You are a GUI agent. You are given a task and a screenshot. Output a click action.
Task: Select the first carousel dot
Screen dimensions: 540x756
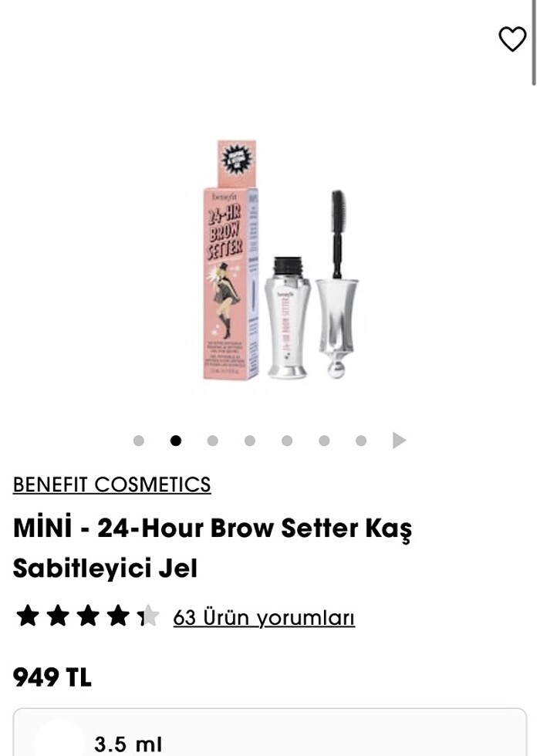138,440
